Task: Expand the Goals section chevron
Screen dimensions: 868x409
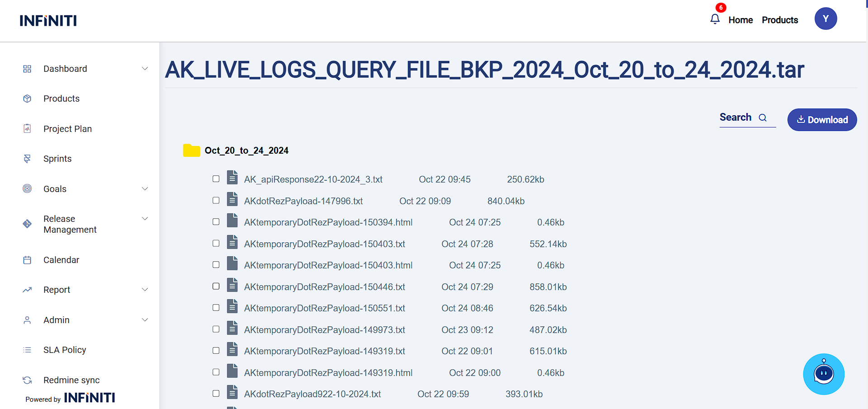Action: point(145,189)
